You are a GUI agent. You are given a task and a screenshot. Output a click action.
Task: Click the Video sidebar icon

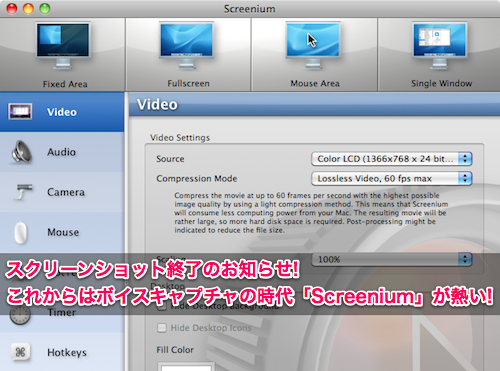tap(20, 112)
